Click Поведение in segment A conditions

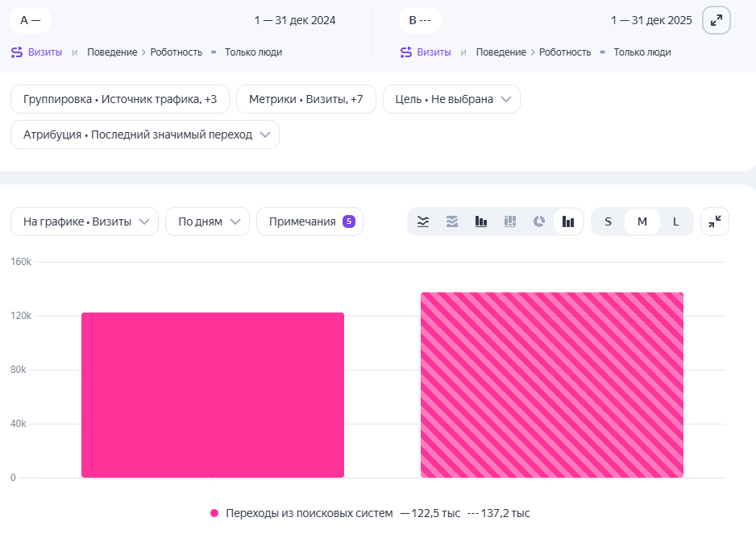coord(112,52)
